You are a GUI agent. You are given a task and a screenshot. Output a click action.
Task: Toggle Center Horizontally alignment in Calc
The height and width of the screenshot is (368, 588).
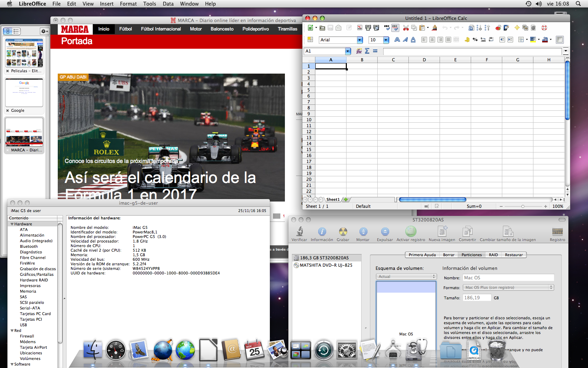[432, 40]
